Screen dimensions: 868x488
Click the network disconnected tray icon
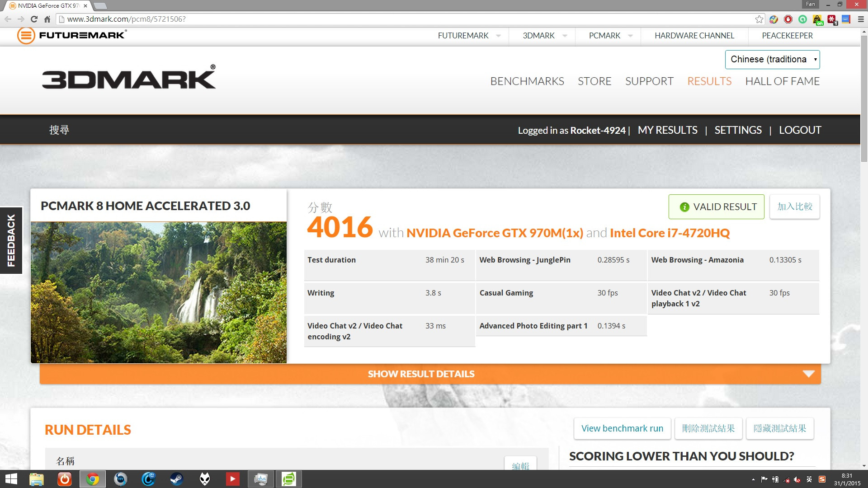coord(786,479)
